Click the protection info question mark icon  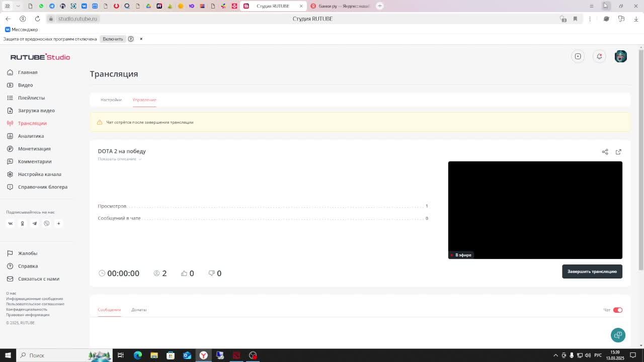pos(131,39)
